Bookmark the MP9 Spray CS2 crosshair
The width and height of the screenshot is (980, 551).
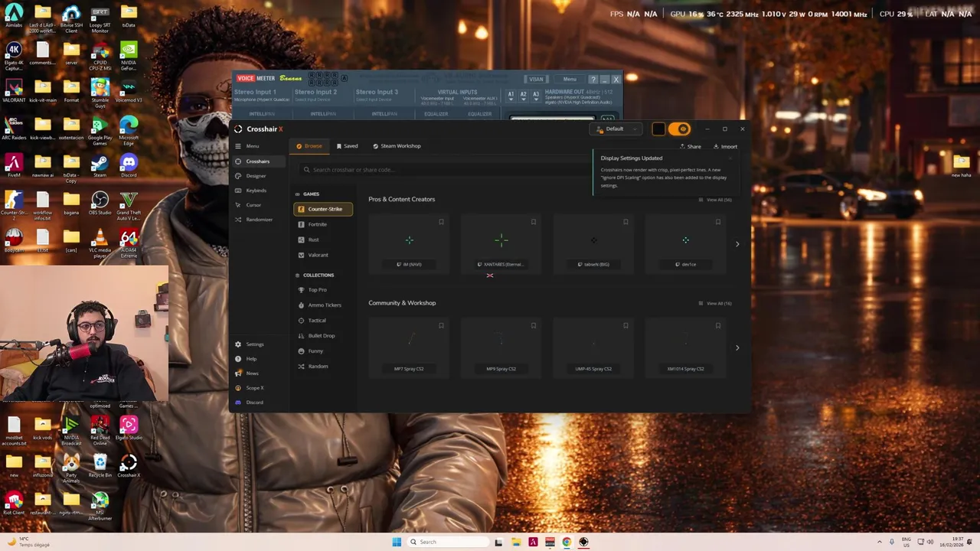(x=534, y=326)
